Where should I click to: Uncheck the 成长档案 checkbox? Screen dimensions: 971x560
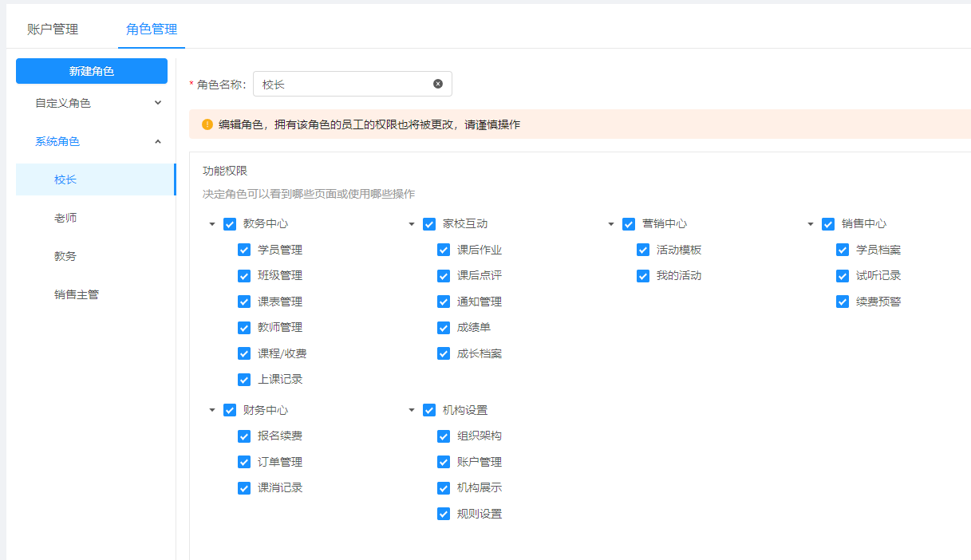click(x=444, y=353)
